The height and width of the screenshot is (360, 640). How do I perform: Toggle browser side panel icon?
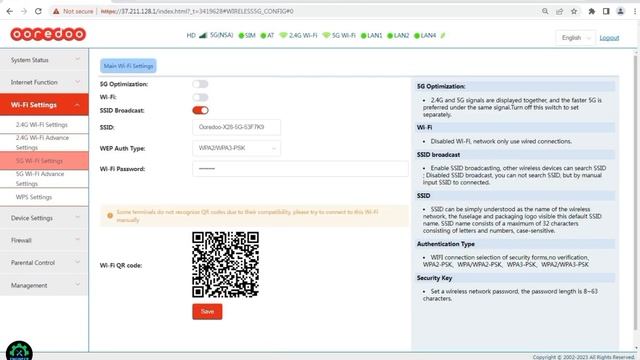coord(606,11)
